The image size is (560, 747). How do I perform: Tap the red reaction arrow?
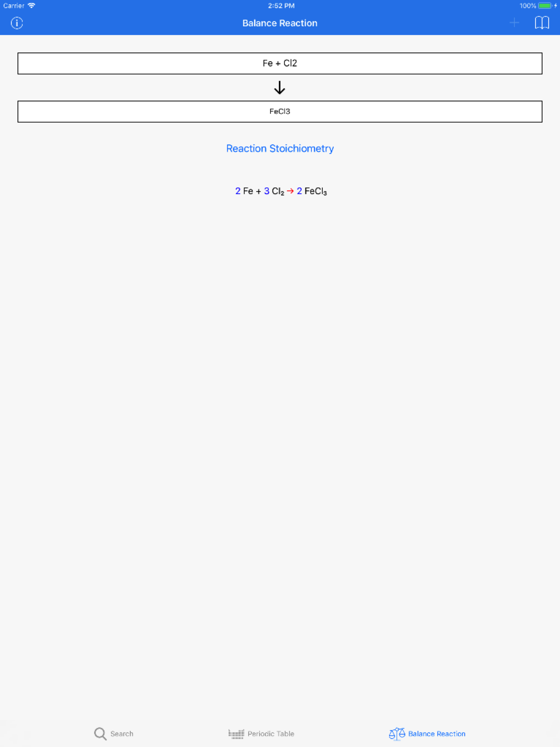tap(290, 191)
